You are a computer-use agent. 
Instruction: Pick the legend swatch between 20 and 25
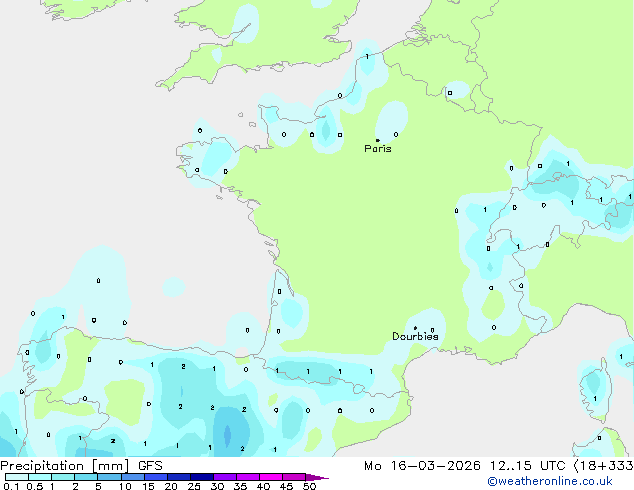(179, 477)
